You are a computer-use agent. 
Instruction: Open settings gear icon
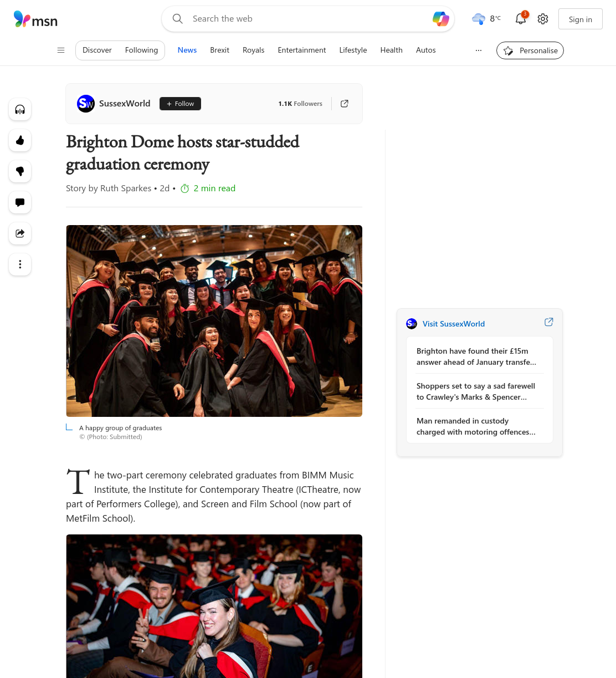click(x=543, y=19)
